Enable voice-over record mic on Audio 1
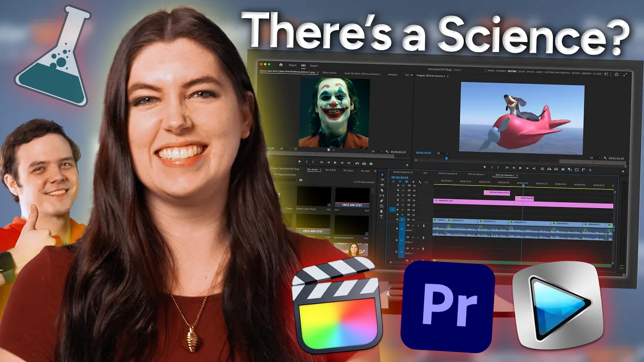 424,226
